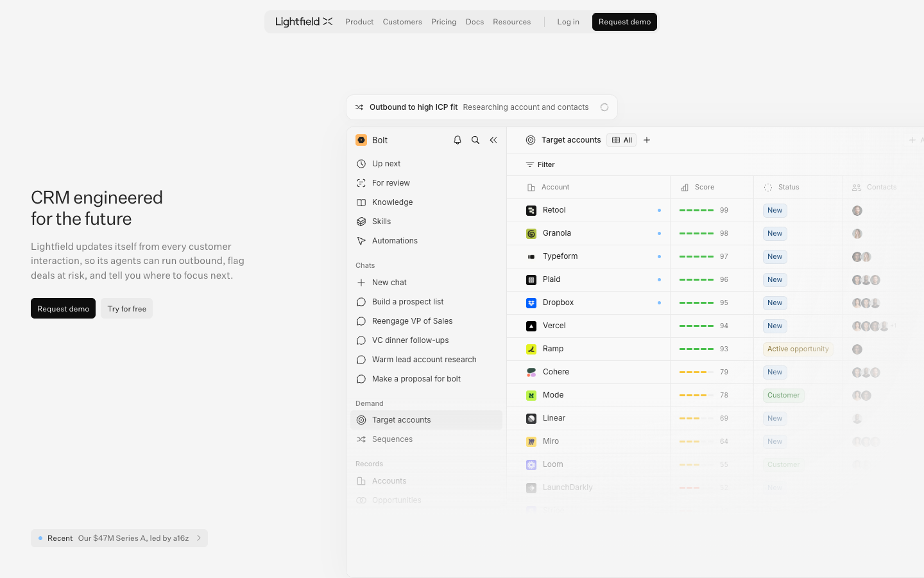Open 'Warm lead account research' chat
924x578 pixels.
click(426, 360)
